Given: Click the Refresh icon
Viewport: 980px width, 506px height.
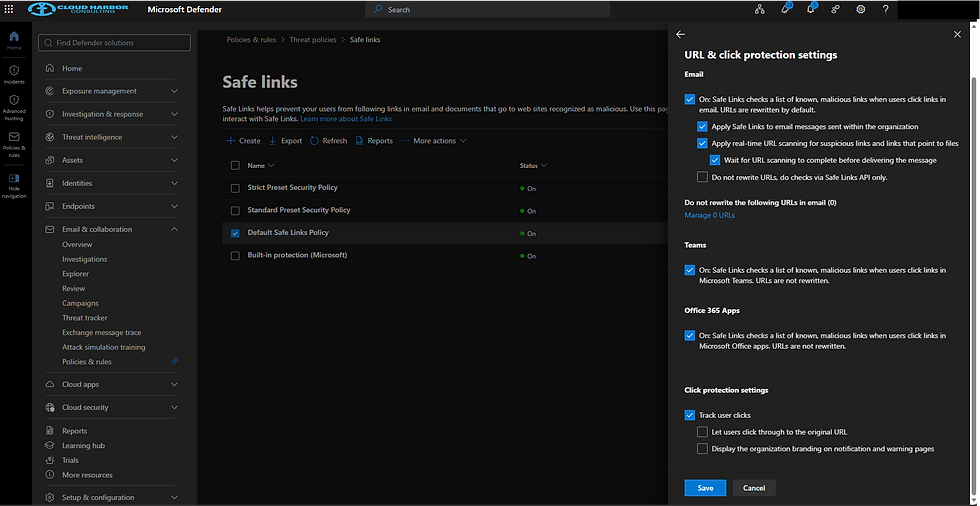Looking at the screenshot, I should click(x=314, y=141).
